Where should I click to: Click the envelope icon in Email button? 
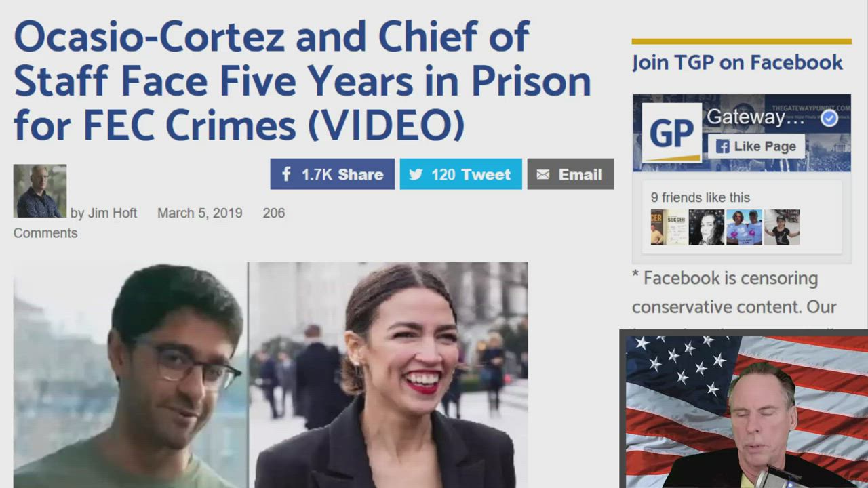click(x=542, y=175)
